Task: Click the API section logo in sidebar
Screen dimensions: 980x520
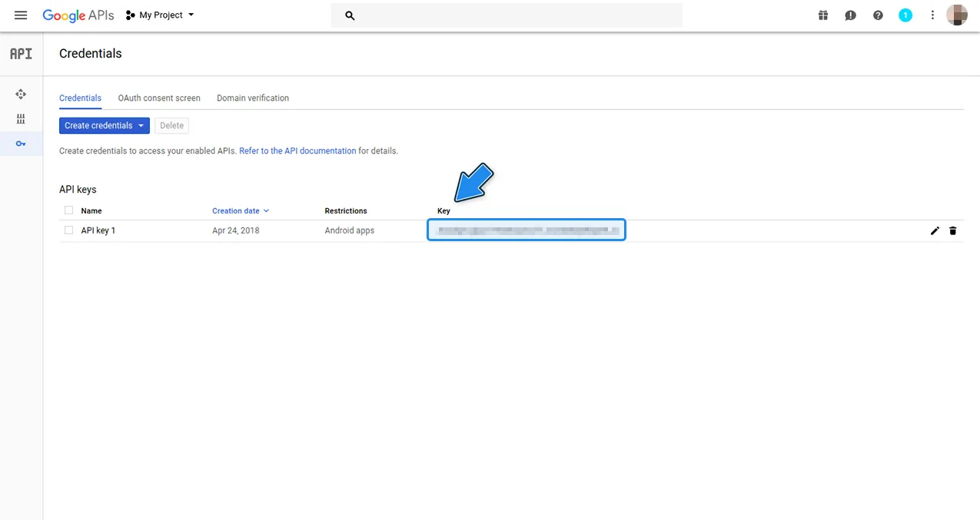Action: 21,54
